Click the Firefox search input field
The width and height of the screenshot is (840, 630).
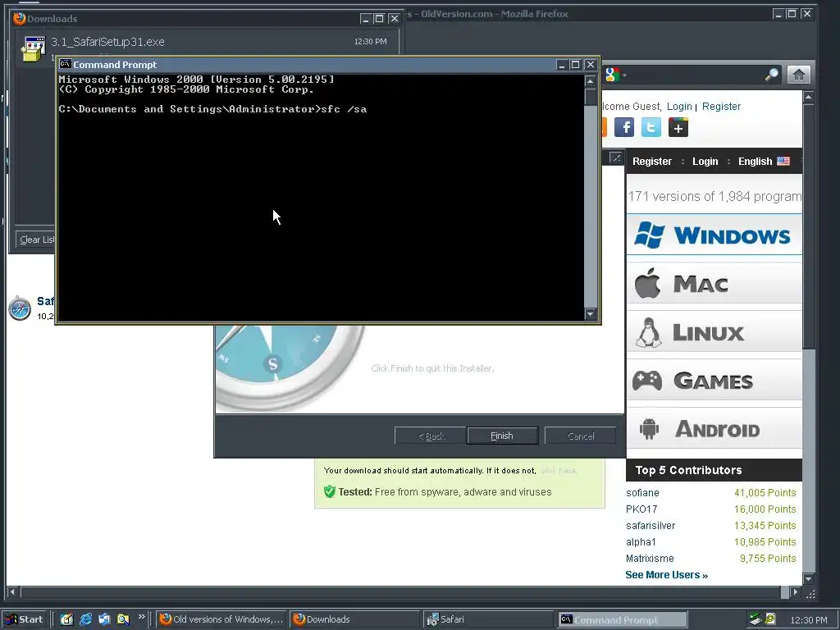694,75
